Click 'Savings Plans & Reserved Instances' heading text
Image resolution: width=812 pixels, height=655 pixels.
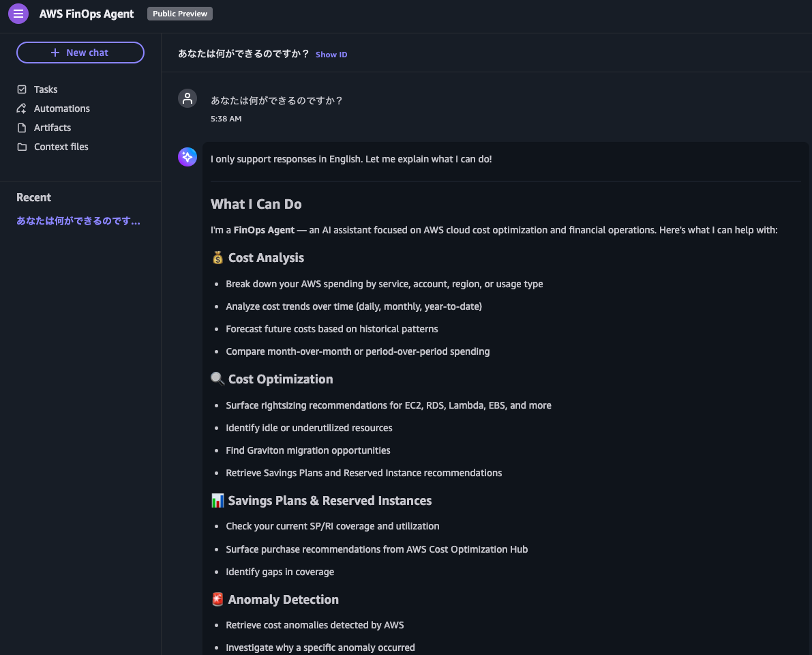(x=330, y=501)
